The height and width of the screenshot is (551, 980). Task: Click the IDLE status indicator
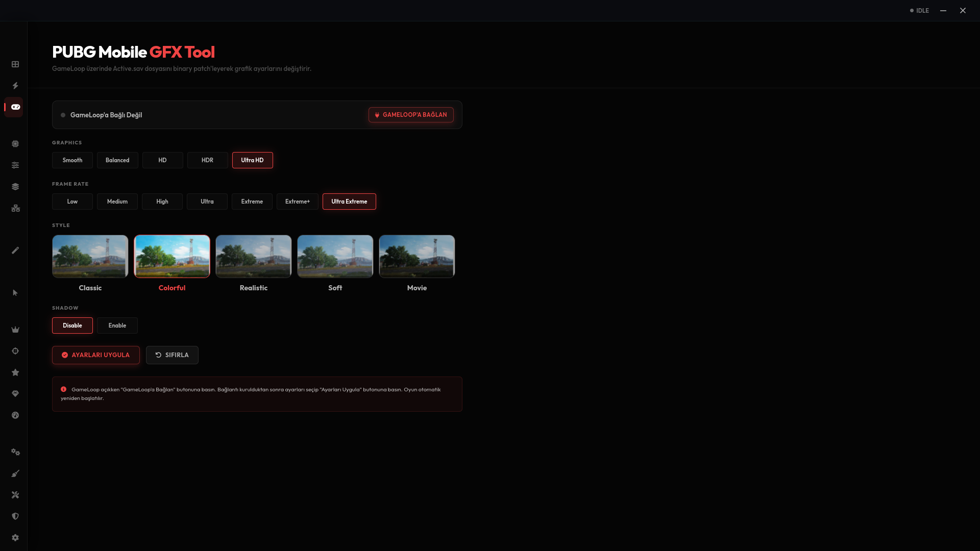[919, 11]
